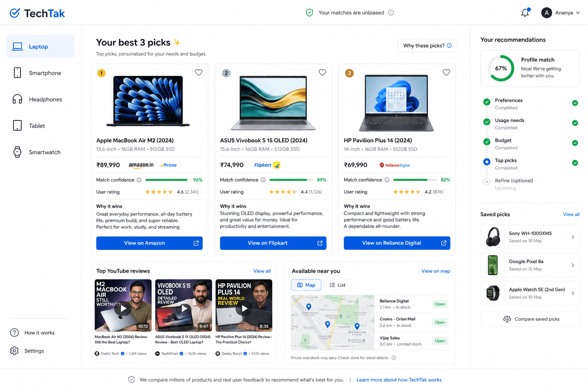The width and height of the screenshot is (588, 392).
Task: Click the Compare saved picks button
Action: [530, 319]
